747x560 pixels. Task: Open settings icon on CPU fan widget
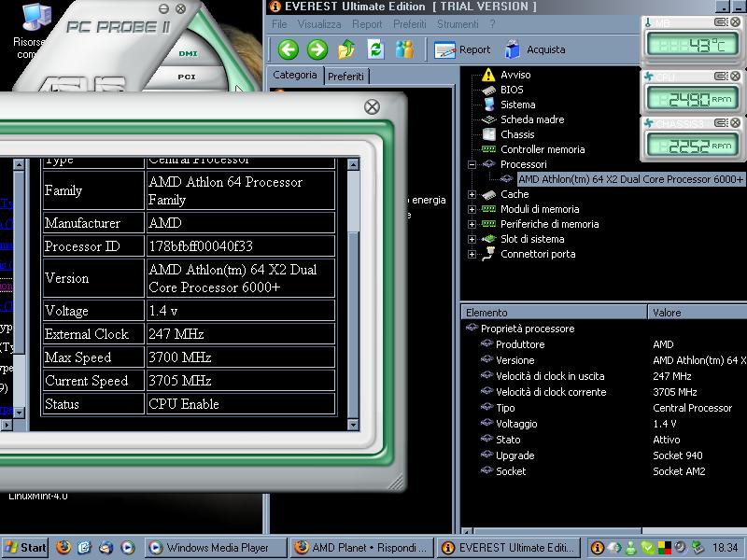721,76
